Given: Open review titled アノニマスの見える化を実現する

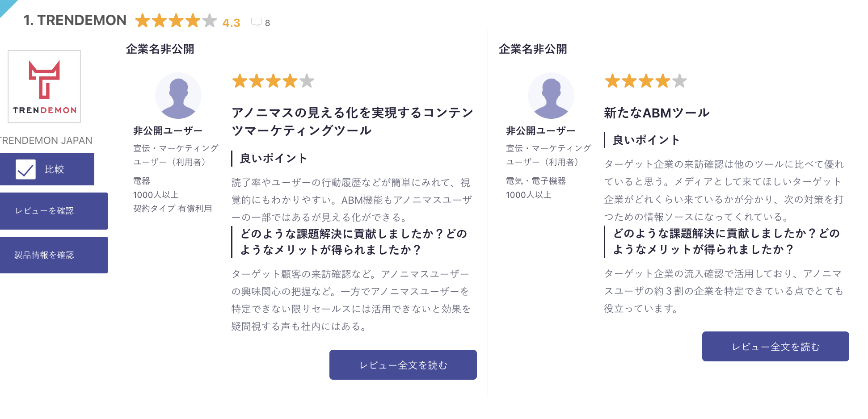Looking at the screenshot, I should click(x=352, y=122).
